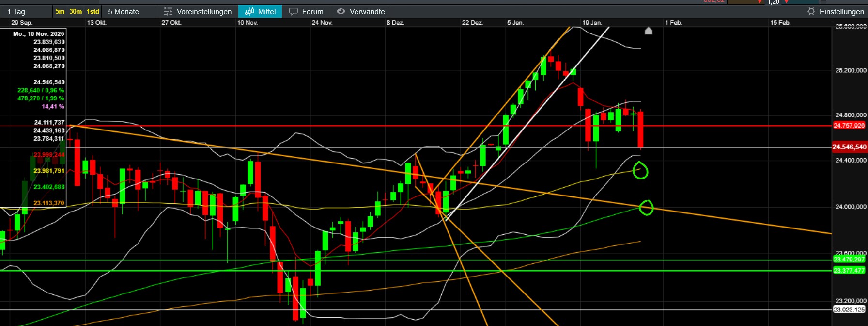Click the Mittel candlestick chart icon

[249, 11]
